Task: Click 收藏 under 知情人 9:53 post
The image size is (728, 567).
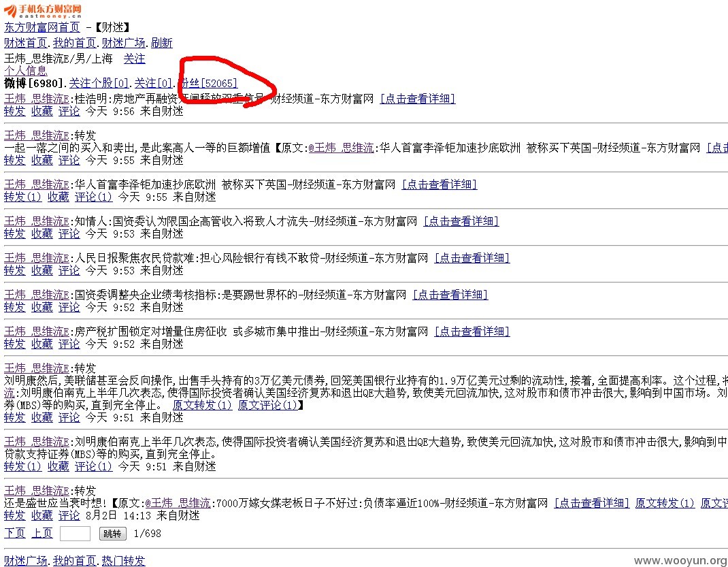Action: [42, 233]
